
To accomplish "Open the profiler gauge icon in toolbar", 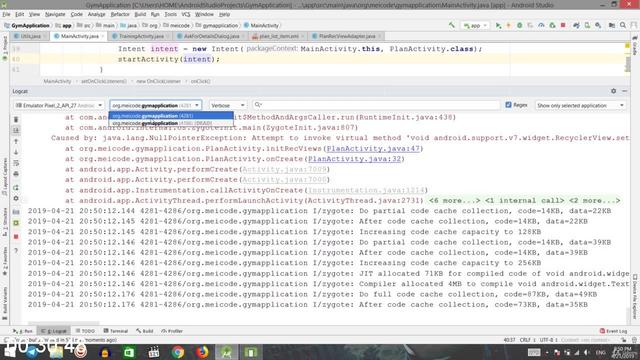I will click(x=541, y=25).
